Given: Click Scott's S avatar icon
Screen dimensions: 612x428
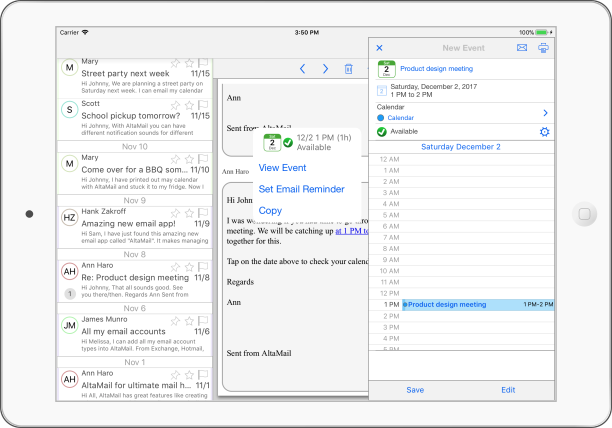Looking at the screenshot, I should click(x=69, y=110).
